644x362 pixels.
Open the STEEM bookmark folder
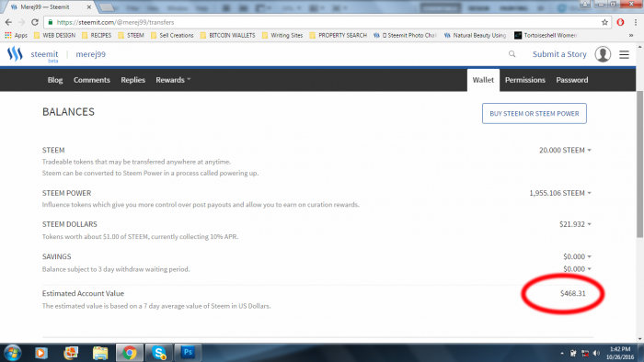point(131,35)
